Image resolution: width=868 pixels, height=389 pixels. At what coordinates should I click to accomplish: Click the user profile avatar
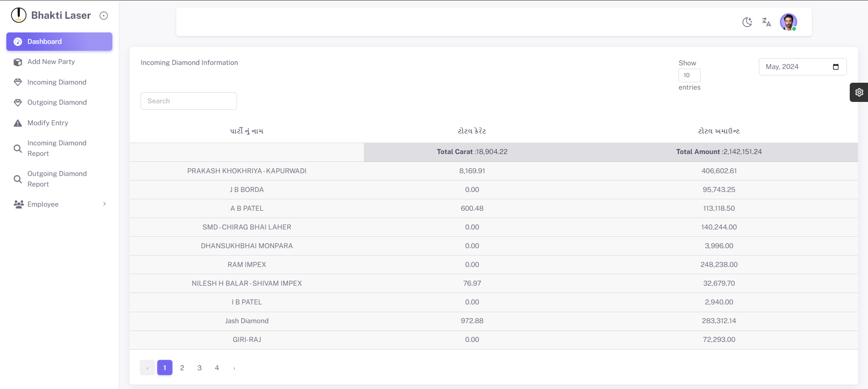tap(788, 22)
